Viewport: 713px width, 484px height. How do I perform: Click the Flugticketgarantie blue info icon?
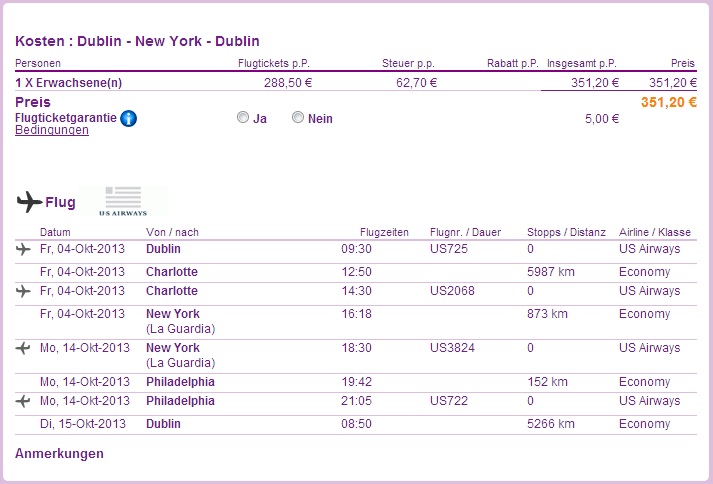(129, 119)
